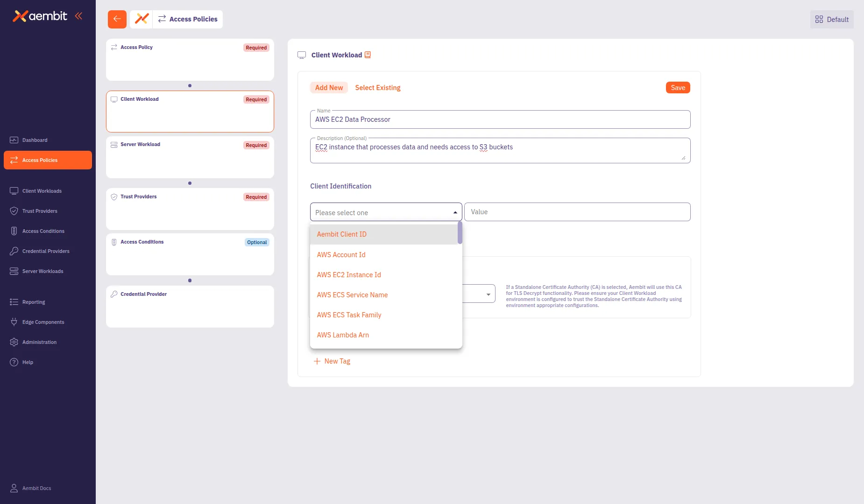
Task: Switch to the Select Existing tab
Action: tap(378, 88)
